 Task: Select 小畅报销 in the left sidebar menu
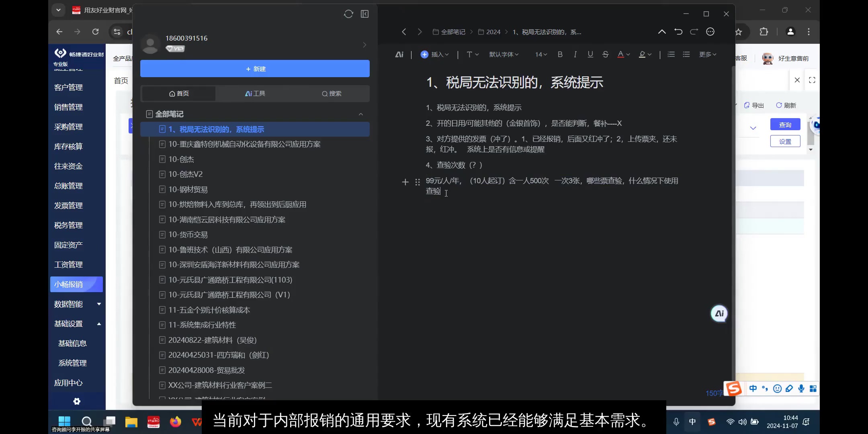point(76,284)
